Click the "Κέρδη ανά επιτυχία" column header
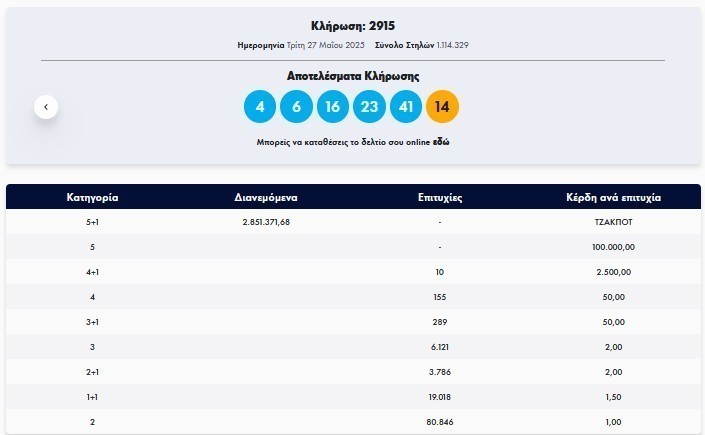 point(614,197)
